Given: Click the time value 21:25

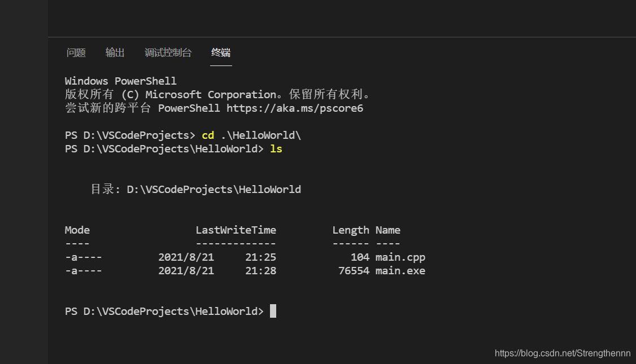Looking at the screenshot, I should (x=260, y=257).
